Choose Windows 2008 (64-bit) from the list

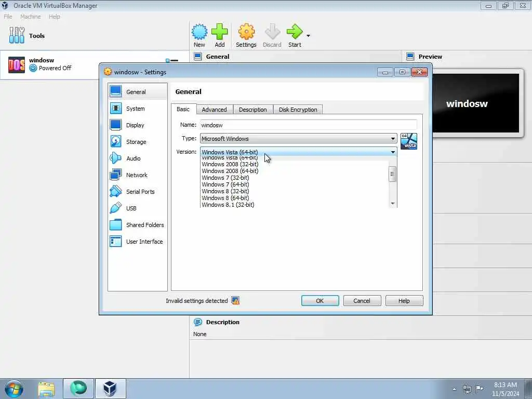[x=295, y=171]
